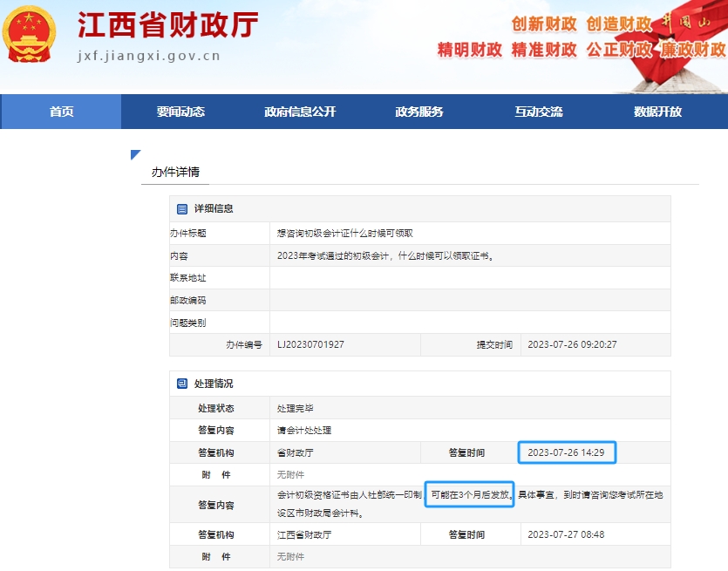Select the highlighted reply time 2023-07-26 14:29

coord(565,452)
